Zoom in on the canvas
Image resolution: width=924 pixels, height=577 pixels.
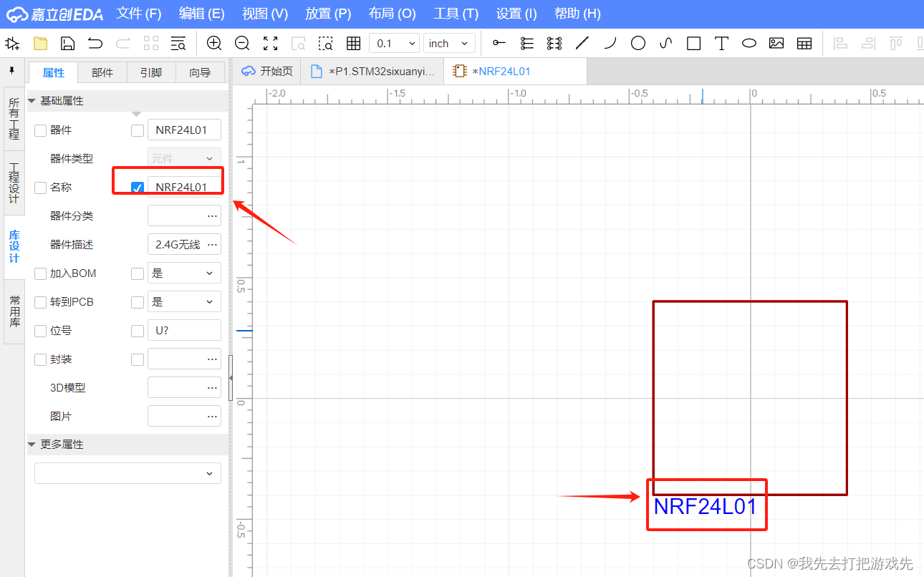(214, 44)
